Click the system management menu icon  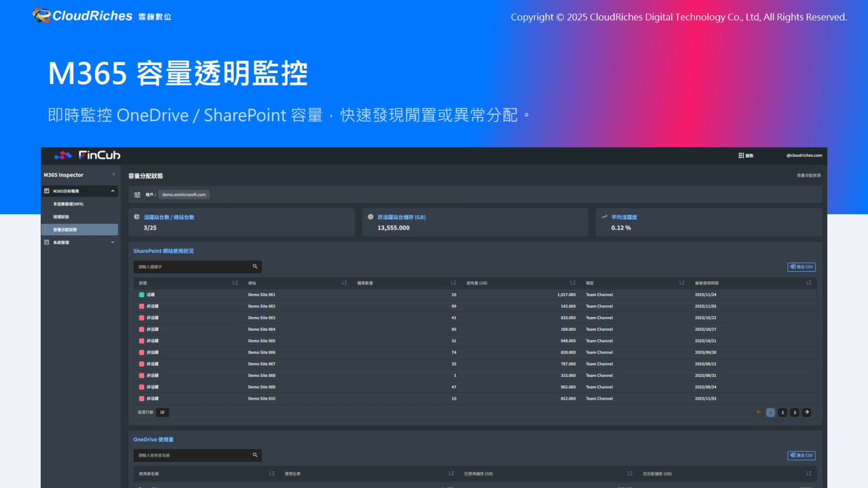(47, 242)
